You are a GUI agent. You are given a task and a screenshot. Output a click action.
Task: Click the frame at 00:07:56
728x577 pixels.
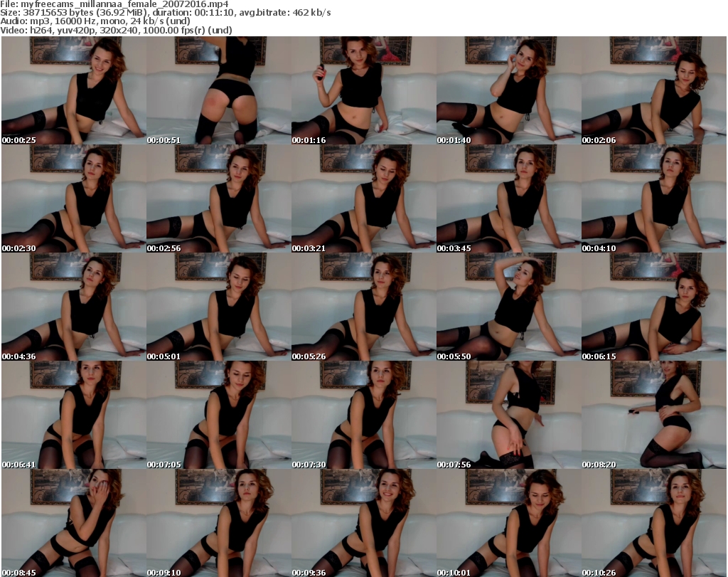click(509, 415)
